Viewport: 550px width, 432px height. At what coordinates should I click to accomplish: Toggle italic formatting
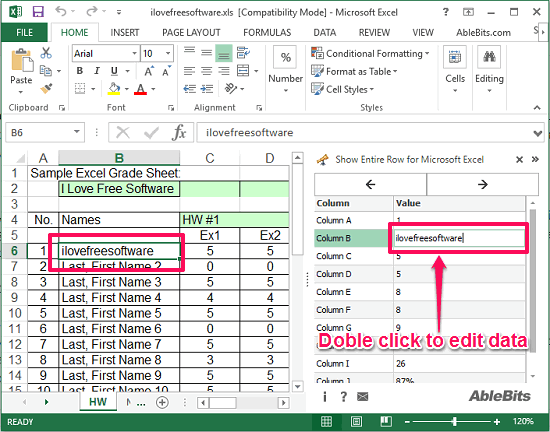pos(97,71)
